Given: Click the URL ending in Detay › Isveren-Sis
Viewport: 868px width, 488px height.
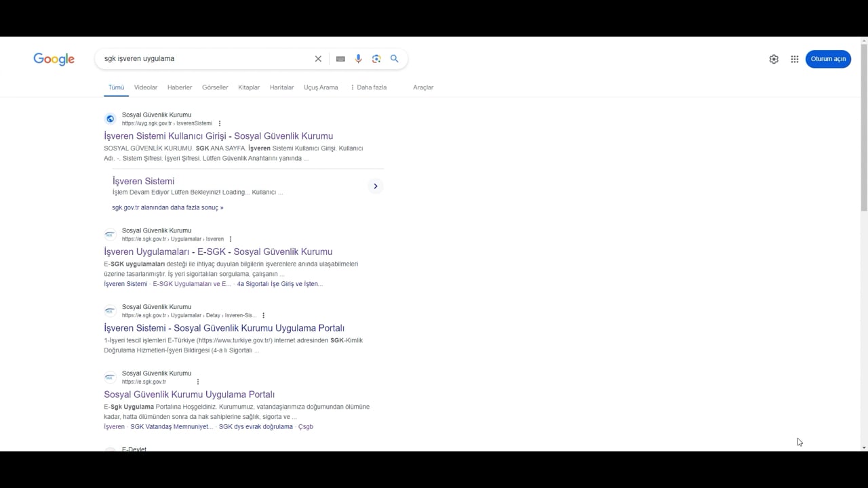Looking at the screenshot, I should [189, 315].
